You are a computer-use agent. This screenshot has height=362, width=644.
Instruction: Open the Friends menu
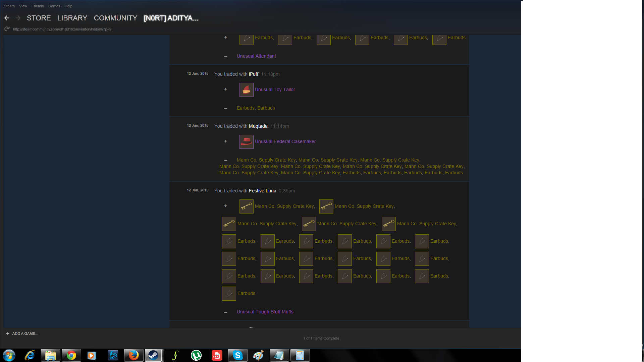[x=38, y=6]
